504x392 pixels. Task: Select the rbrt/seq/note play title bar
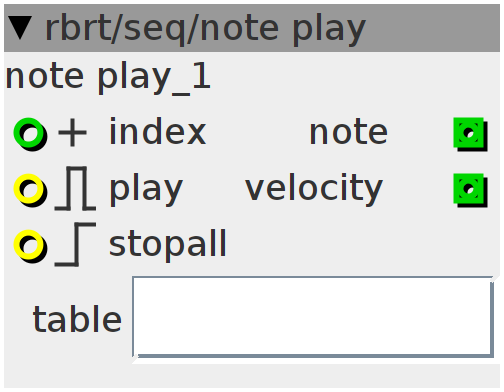[252, 28]
